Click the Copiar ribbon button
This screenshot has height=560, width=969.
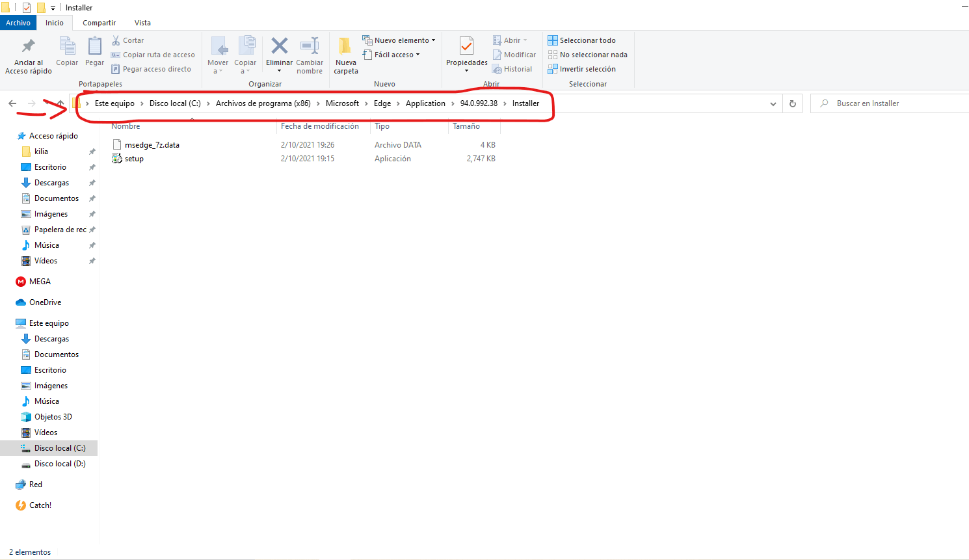click(x=67, y=51)
